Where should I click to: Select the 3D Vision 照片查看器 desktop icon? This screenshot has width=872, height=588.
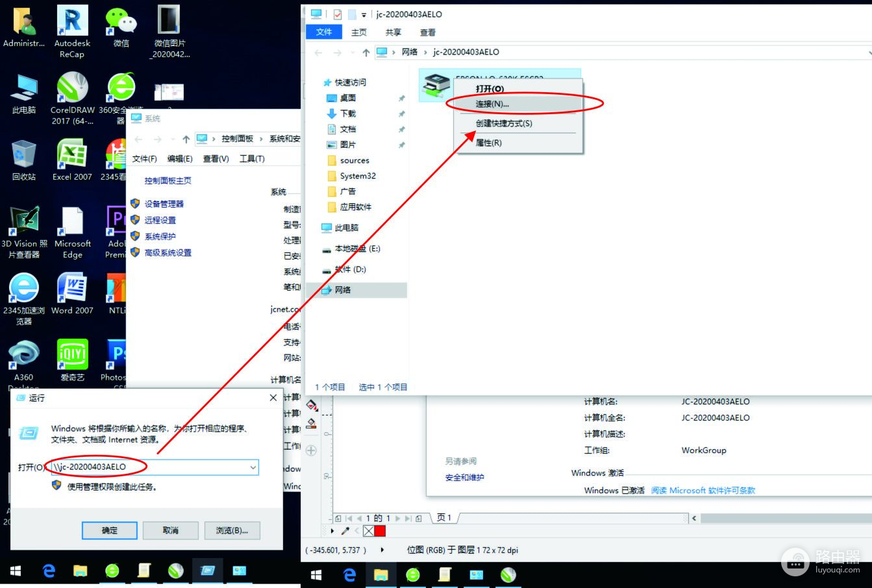point(24,232)
